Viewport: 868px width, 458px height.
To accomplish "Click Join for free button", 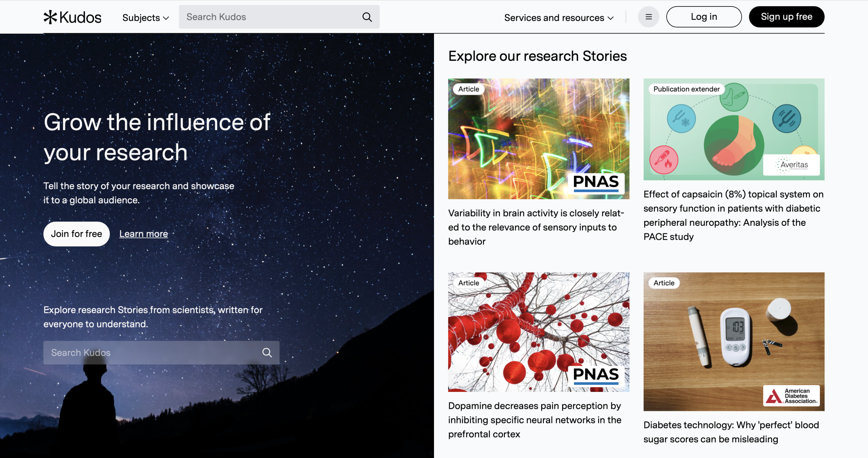I will [x=77, y=234].
